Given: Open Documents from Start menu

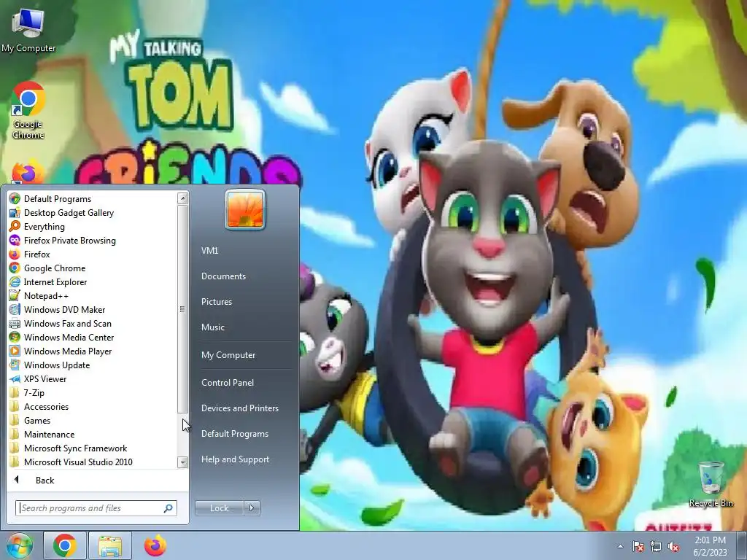Looking at the screenshot, I should click(x=223, y=276).
